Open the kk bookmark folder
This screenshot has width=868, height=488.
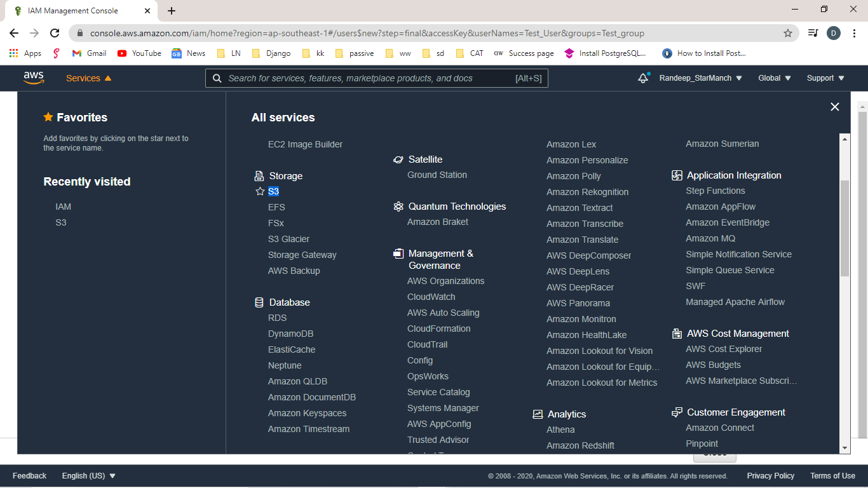tap(313, 53)
